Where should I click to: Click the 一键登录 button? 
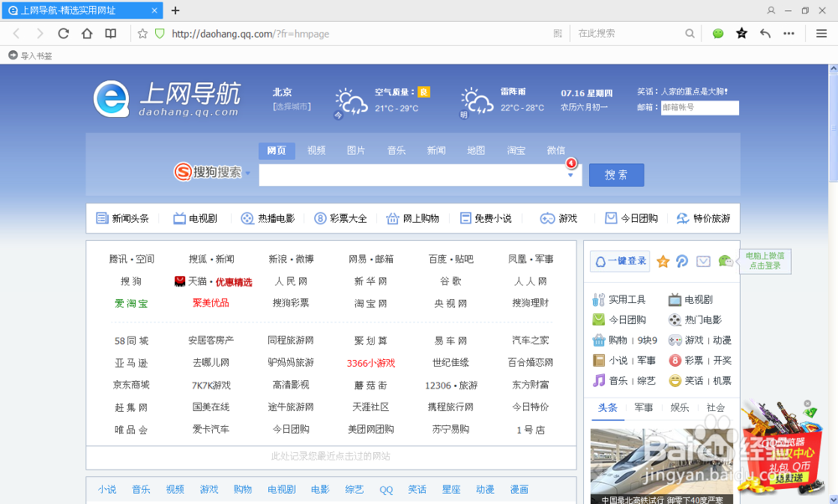(x=620, y=261)
